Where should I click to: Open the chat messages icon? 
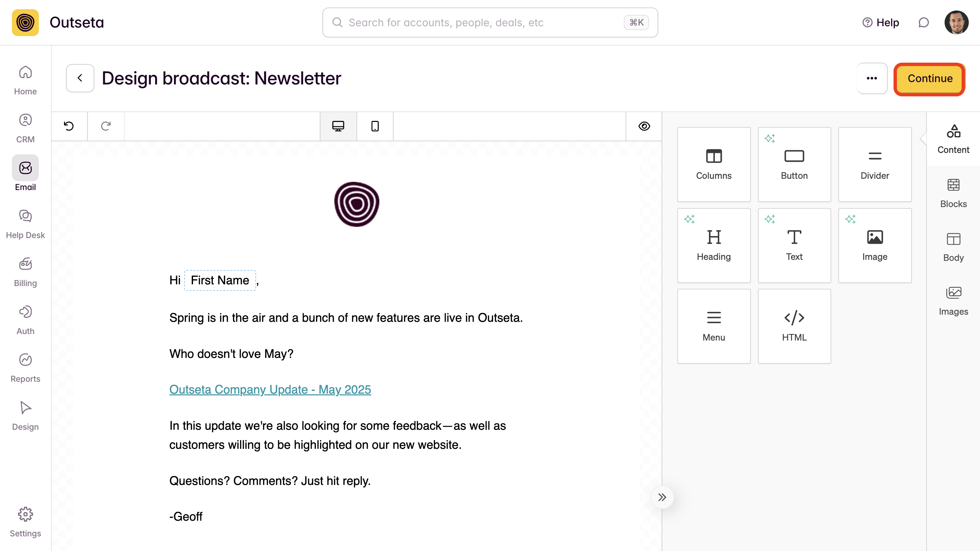(923, 22)
